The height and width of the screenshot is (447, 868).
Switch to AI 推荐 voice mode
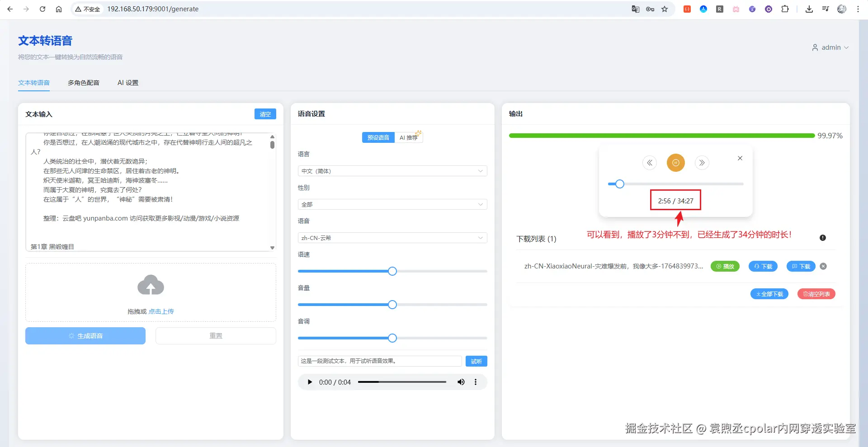point(409,137)
